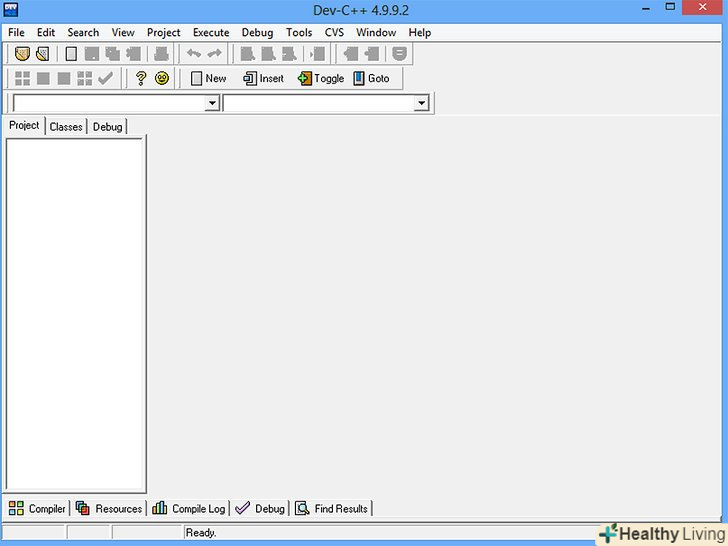
Task: Open the View menu
Action: [x=123, y=32]
